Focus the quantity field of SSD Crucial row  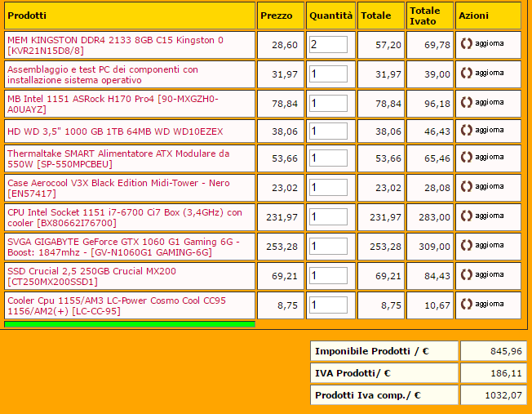click(x=328, y=275)
